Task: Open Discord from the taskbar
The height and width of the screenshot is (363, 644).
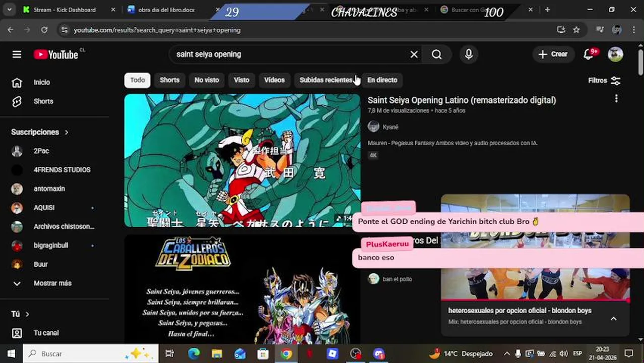Action: click(379, 354)
